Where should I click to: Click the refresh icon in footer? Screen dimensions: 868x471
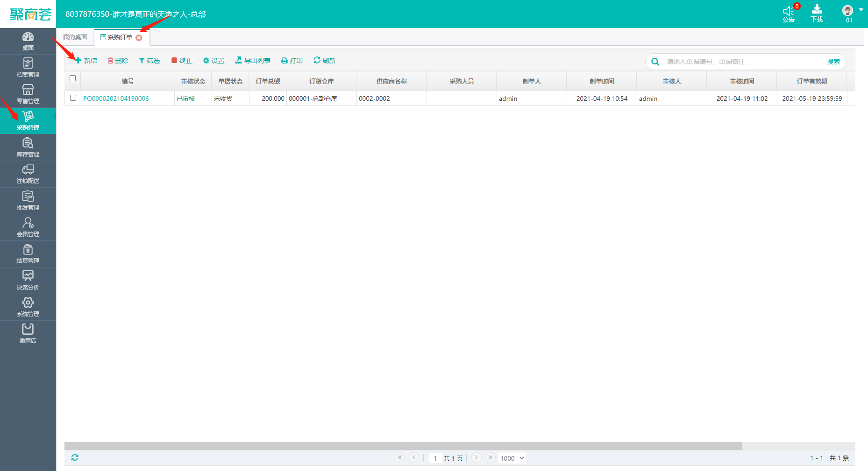pos(75,457)
